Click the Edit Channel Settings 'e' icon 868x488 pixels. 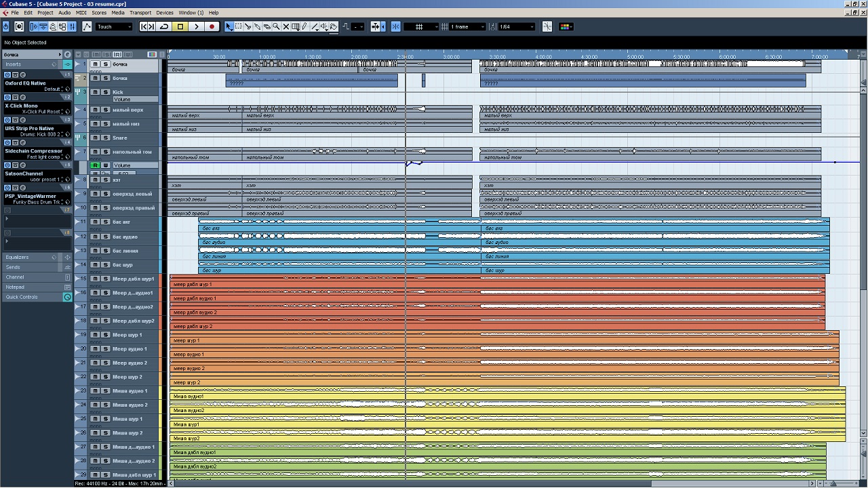coord(68,54)
